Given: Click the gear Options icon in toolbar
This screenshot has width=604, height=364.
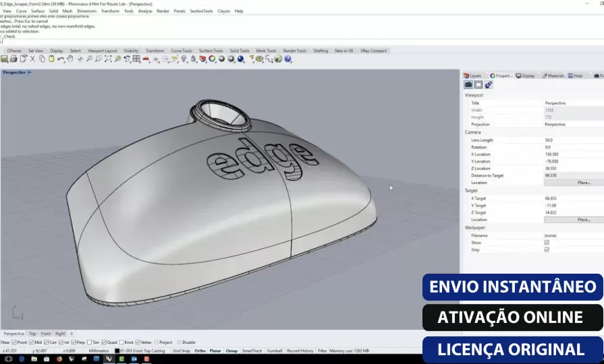Looking at the screenshot, I should coord(260,59).
